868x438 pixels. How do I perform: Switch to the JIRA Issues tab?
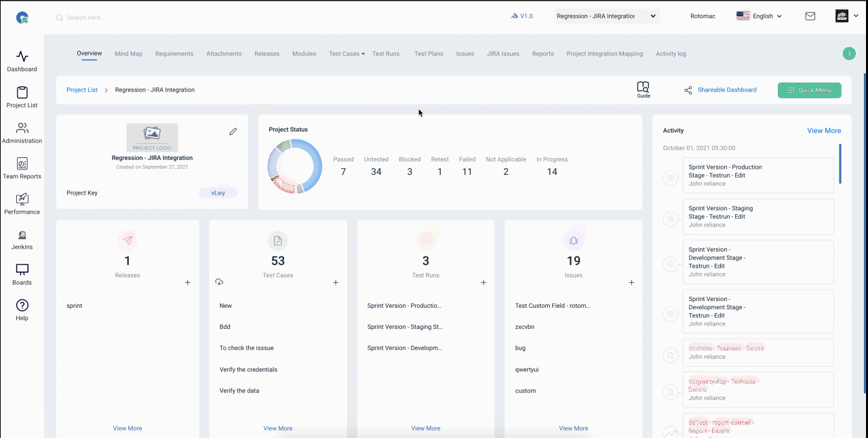click(503, 54)
